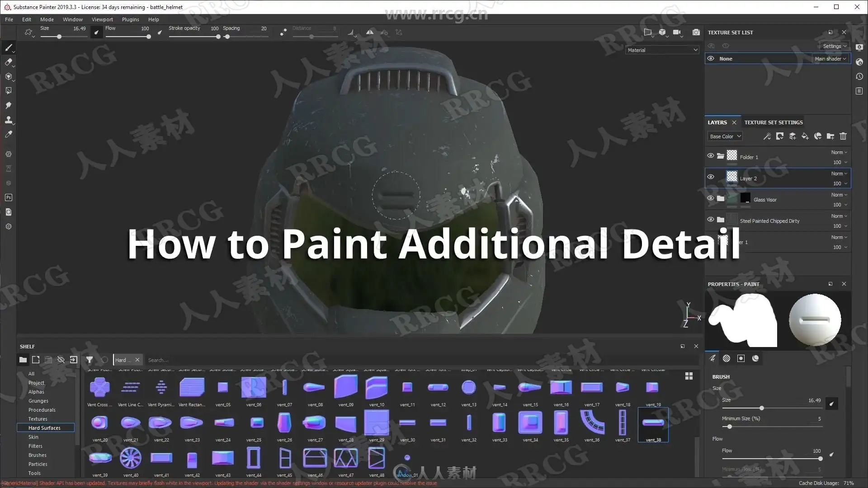
Task: Open the Plugins menu
Action: click(x=130, y=19)
